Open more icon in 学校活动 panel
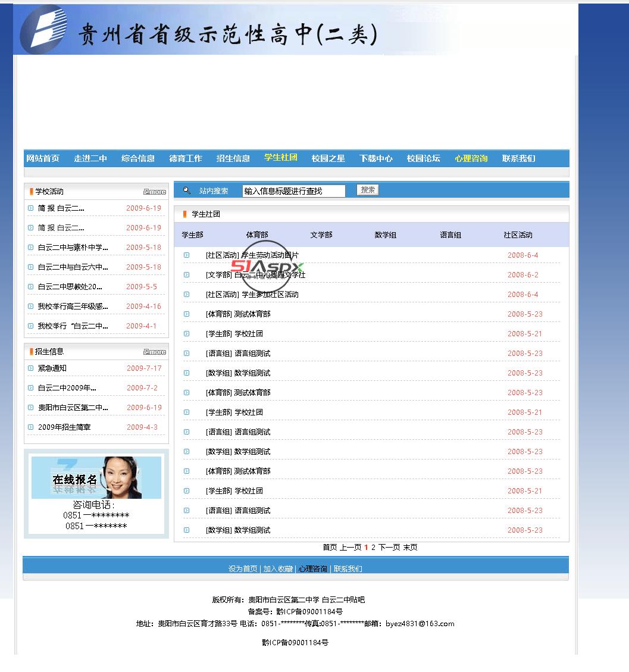The image size is (629, 672). click(x=155, y=192)
